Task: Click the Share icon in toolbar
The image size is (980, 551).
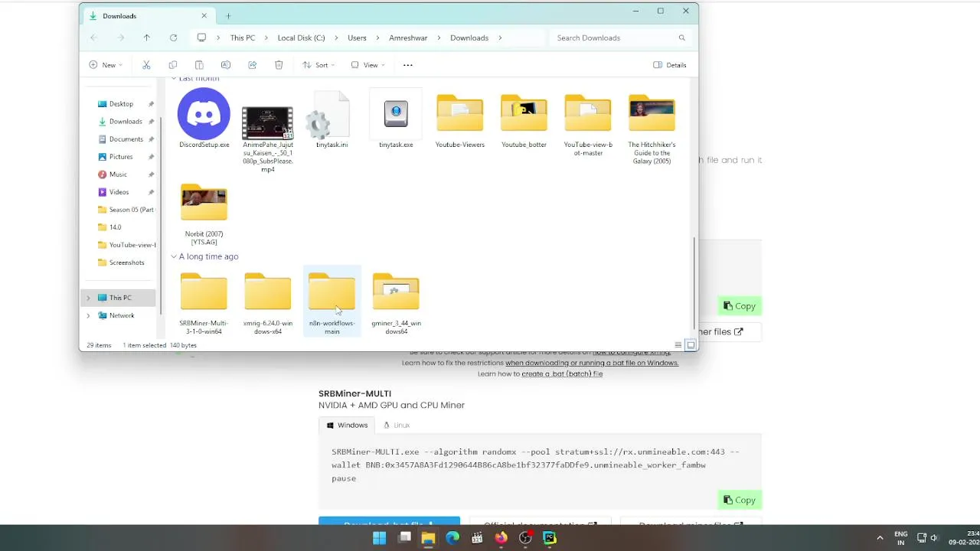Action: click(252, 65)
